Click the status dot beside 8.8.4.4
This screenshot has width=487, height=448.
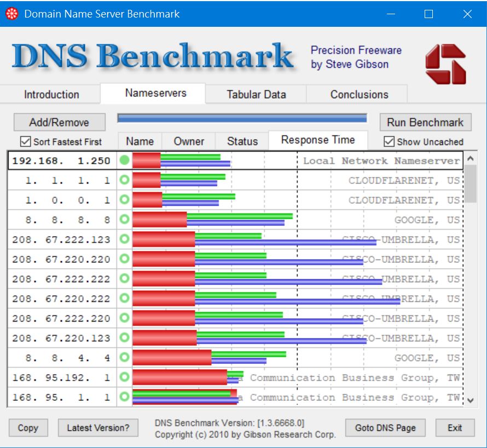124,358
